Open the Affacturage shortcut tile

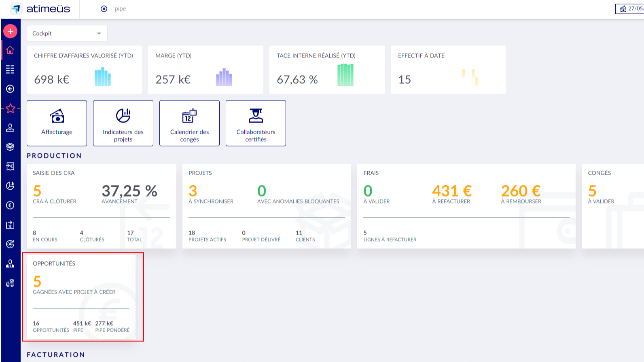57,123
